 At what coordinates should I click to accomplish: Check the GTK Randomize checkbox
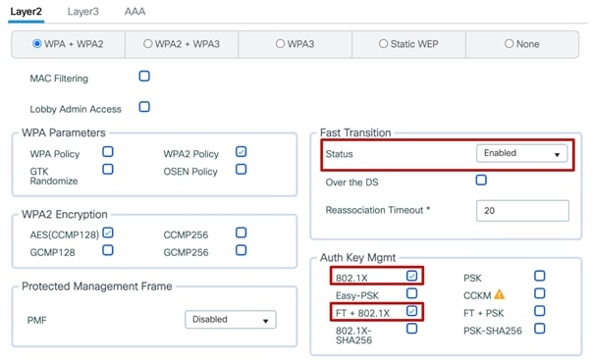coord(108,169)
